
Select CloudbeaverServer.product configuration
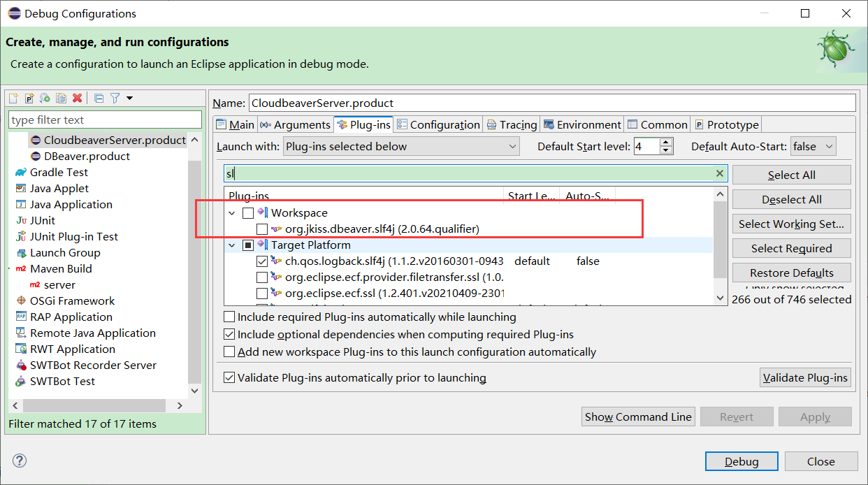pyautogui.click(x=108, y=140)
